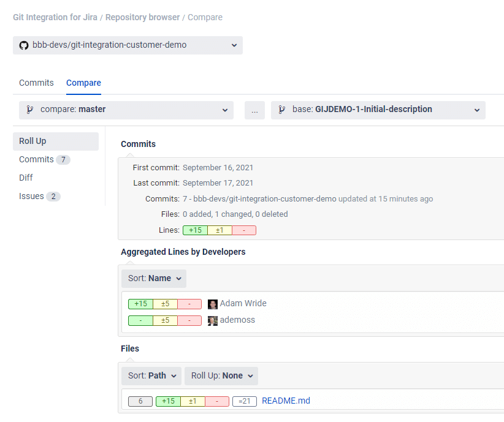This screenshot has width=504, height=422.
Task: Open the Roll Up: None dropdown
Action: (221, 375)
